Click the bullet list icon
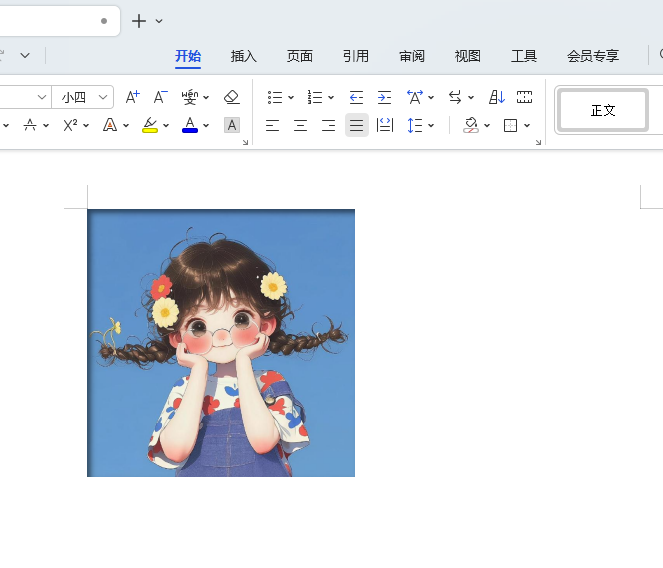The width and height of the screenshot is (663, 568). 275,97
